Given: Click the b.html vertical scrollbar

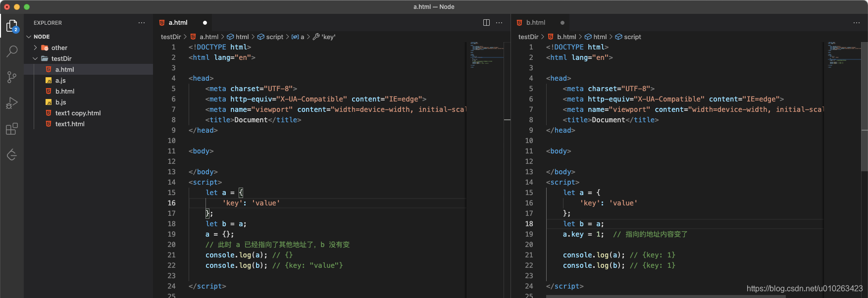Looking at the screenshot, I should click(x=865, y=106).
